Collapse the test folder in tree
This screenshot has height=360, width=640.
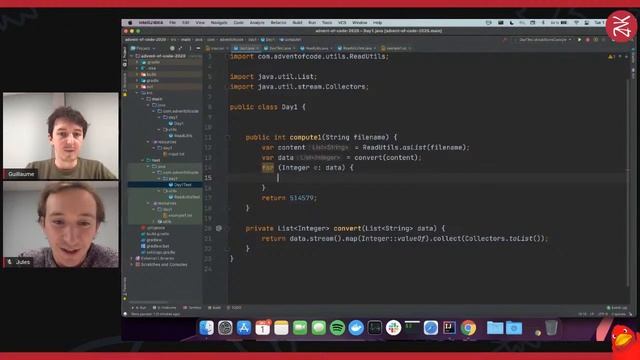[x=143, y=160]
